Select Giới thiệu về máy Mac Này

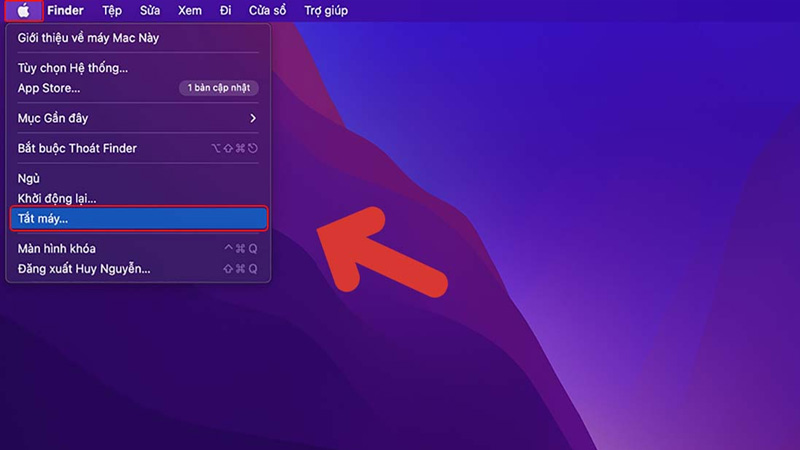[x=138, y=38]
